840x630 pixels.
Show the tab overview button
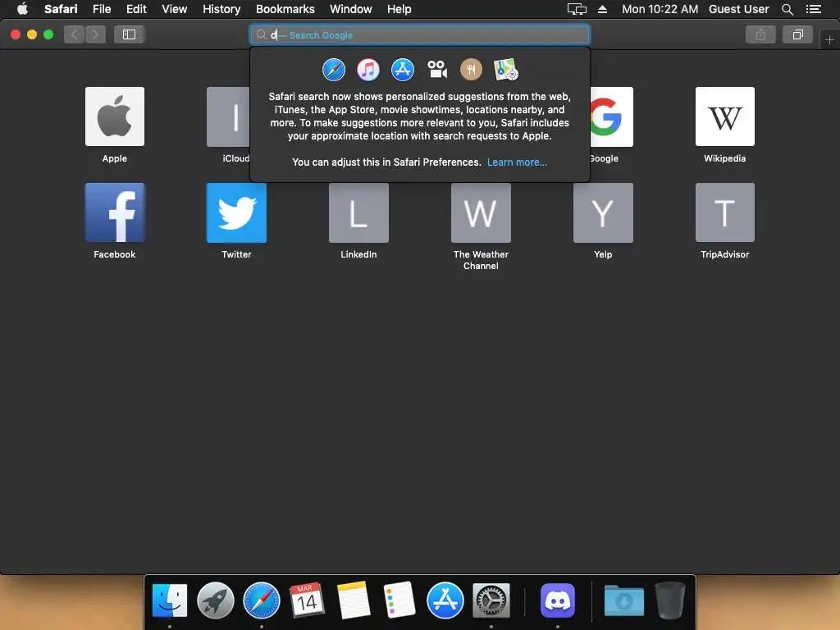[x=797, y=34]
